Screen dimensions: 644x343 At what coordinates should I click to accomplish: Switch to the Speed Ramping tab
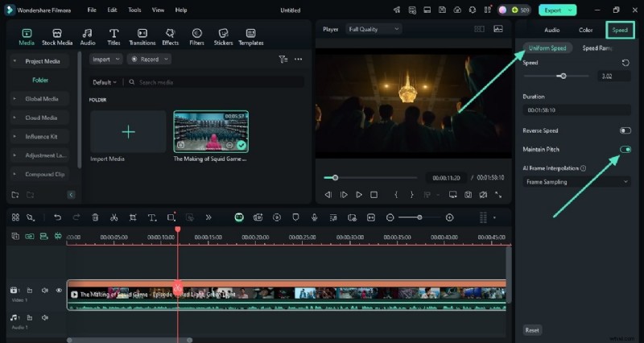click(597, 48)
